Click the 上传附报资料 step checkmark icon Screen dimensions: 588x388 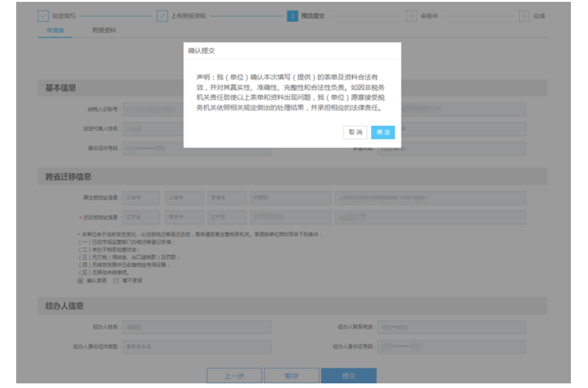point(162,16)
